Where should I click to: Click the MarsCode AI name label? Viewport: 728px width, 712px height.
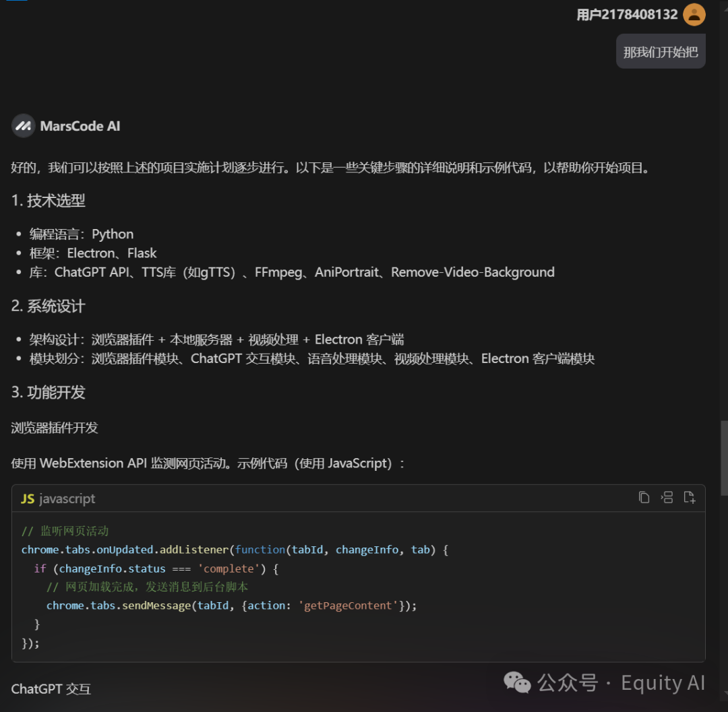pyautogui.click(x=80, y=126)
